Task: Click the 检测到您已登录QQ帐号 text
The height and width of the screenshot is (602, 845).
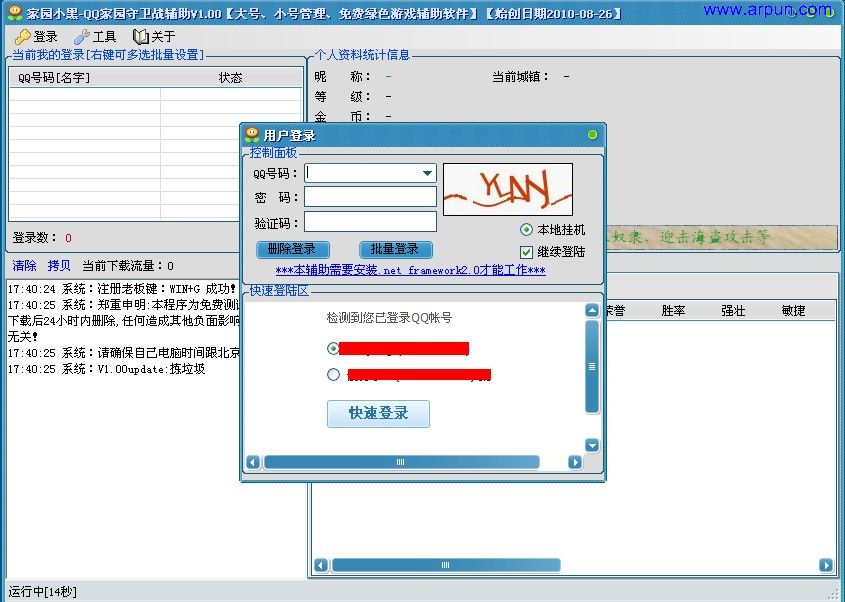Action: pos(389,317)
